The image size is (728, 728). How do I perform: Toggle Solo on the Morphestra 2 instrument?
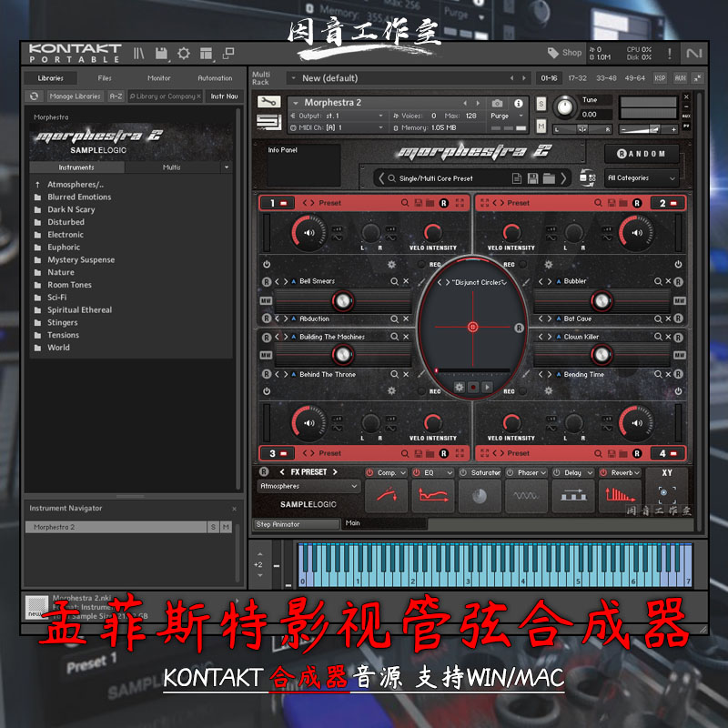point(542,103)
